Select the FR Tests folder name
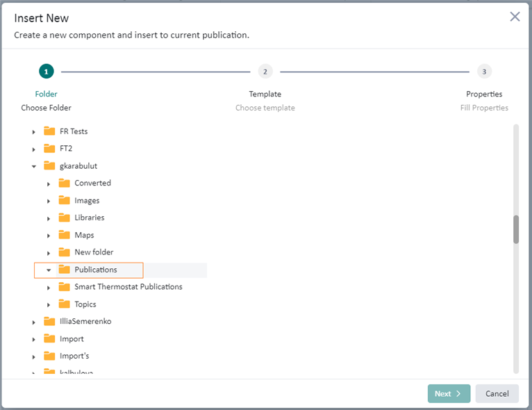Viewport: 532px width, 410px height. 74,131
